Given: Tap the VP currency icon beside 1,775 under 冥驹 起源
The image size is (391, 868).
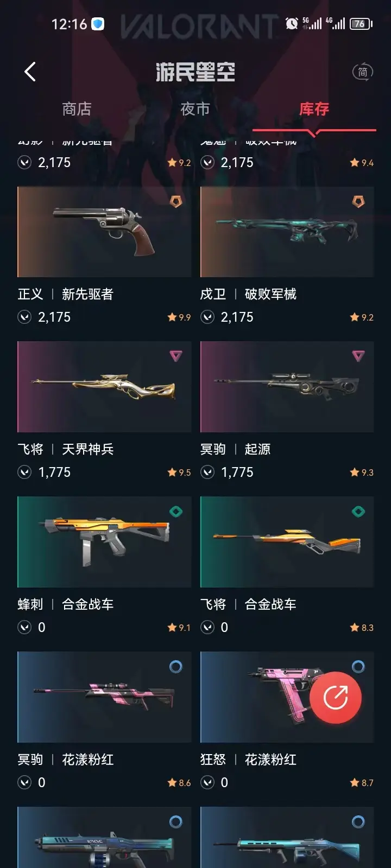Looking at the screenshot, I should point(207,473).
